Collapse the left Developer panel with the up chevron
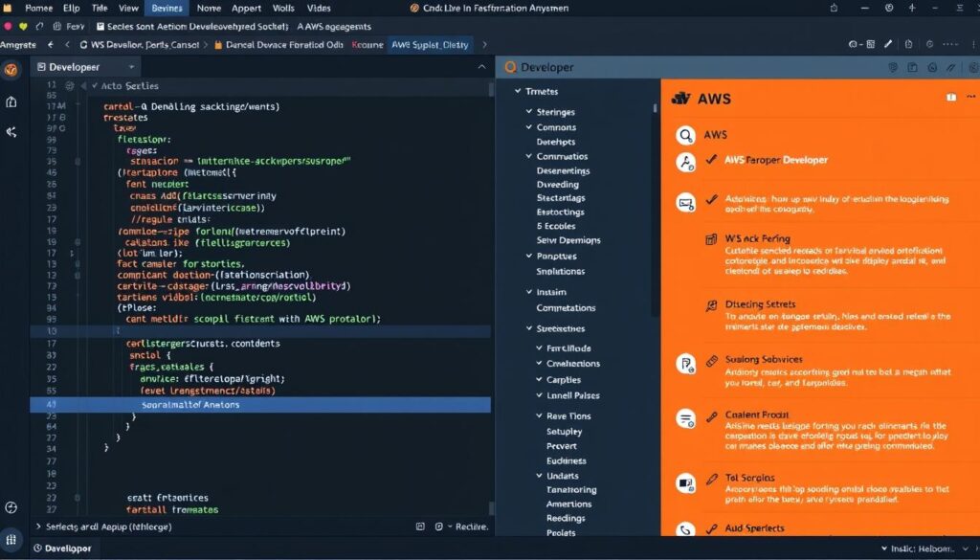The height and width of the screenshot is (560, 980). [x=482, y=66]
